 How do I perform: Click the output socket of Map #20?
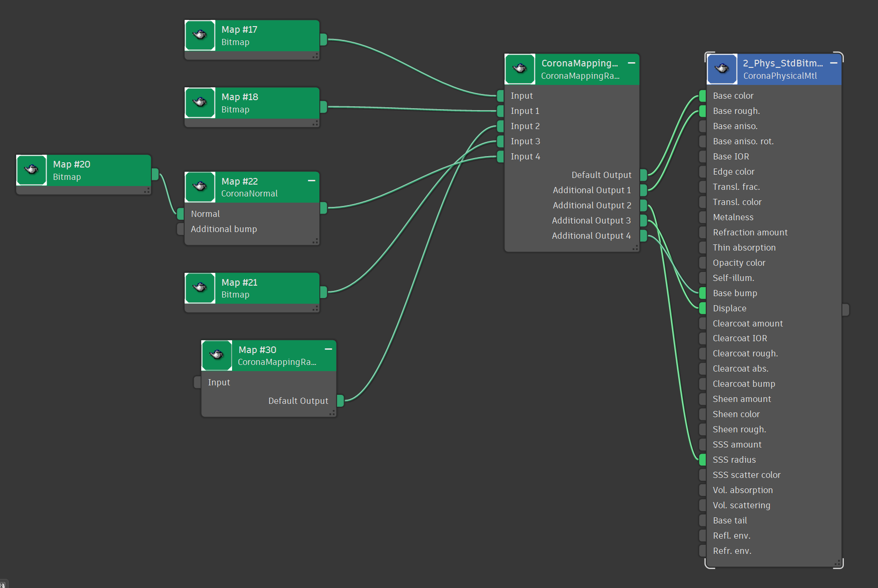[155, 174]
